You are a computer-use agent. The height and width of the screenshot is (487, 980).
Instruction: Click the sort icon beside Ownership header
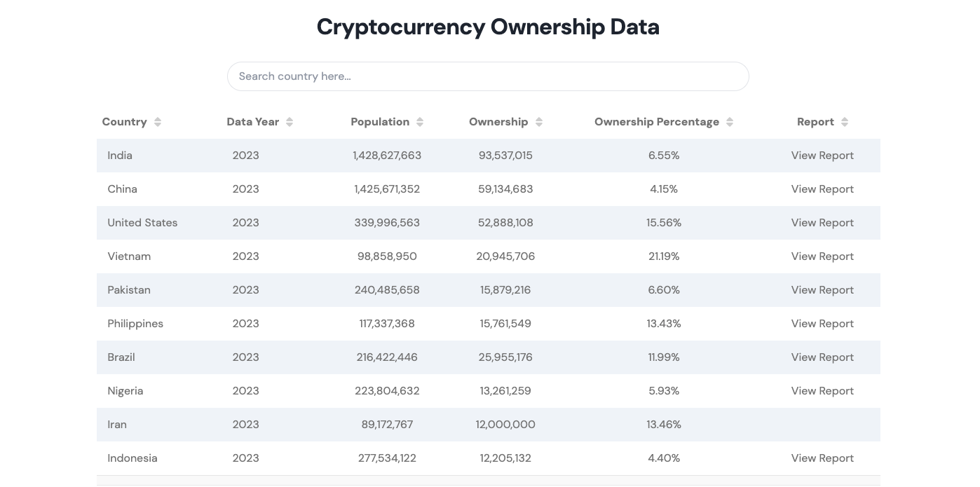pyautogui.click(x=539, y=122)
